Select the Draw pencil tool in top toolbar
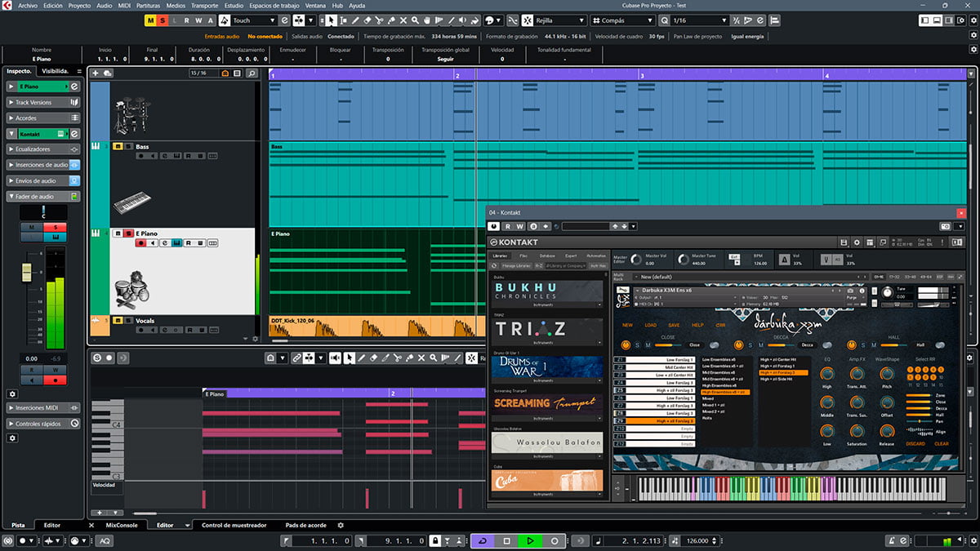 point(355,20)
